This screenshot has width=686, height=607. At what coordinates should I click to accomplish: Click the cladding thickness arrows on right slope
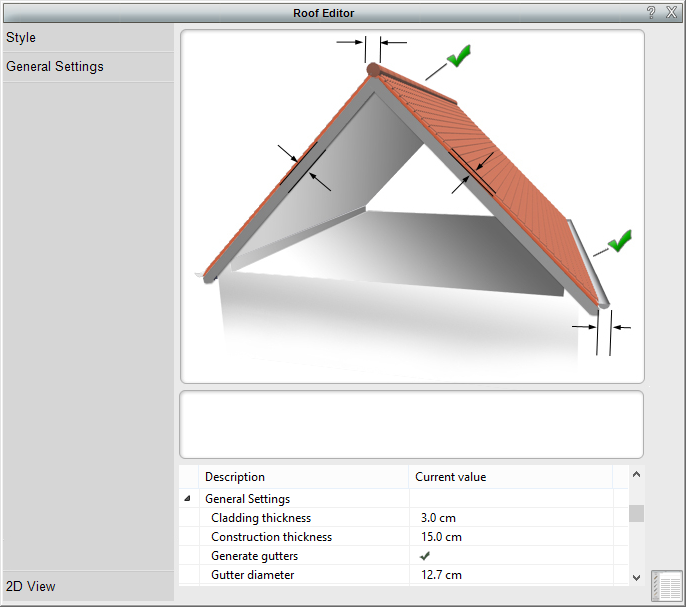pos(473,172)
